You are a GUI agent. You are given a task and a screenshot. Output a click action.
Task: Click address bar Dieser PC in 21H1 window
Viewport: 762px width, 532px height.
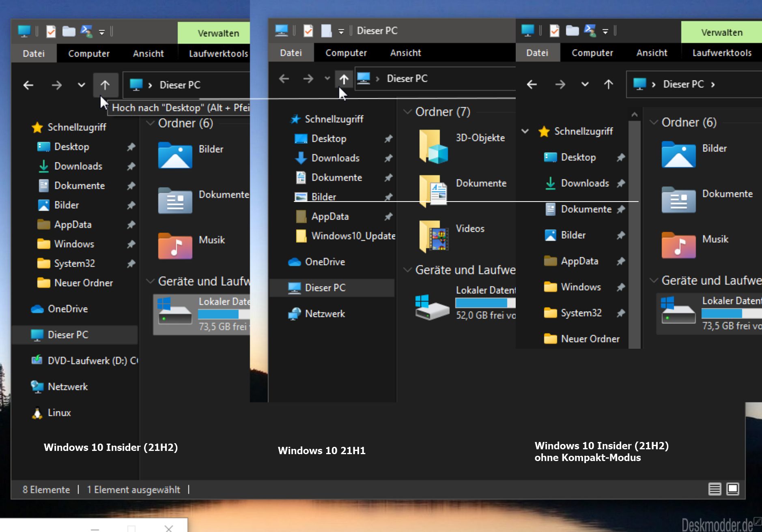[407, 79]
